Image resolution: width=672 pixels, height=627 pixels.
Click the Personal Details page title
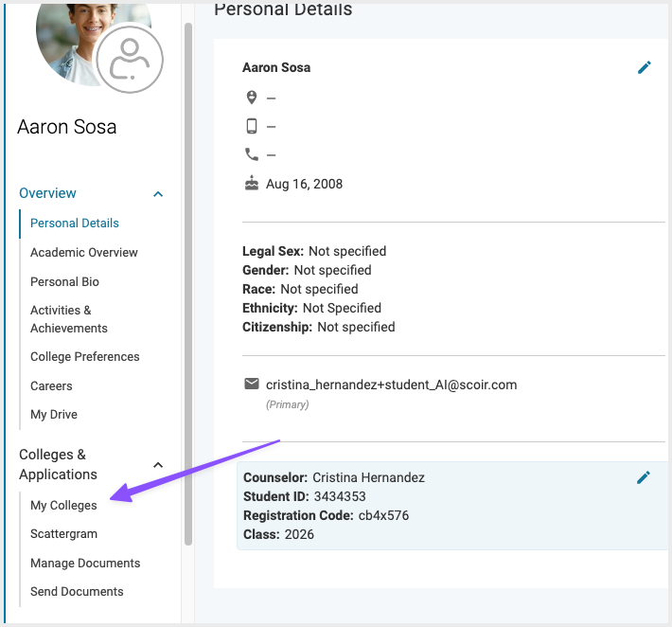click(x=283, y=9)
